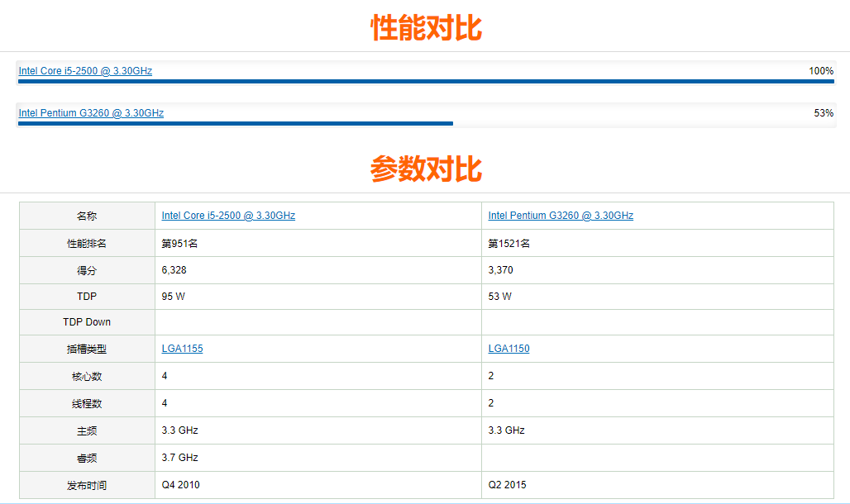This screenshot has width=850, height=504.
Task: Click the Q4 2010 release date
Action: coord(180,485)
